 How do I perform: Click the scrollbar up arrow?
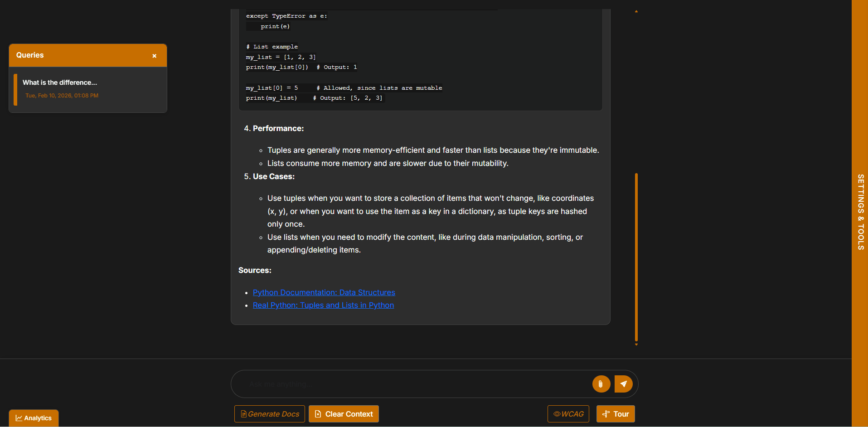pos(636,11)
